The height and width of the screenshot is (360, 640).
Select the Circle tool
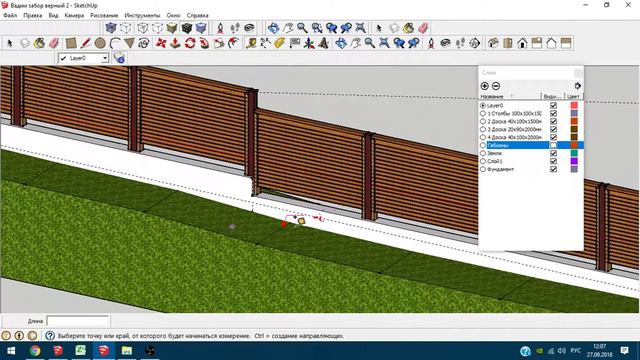coord(100,43)
